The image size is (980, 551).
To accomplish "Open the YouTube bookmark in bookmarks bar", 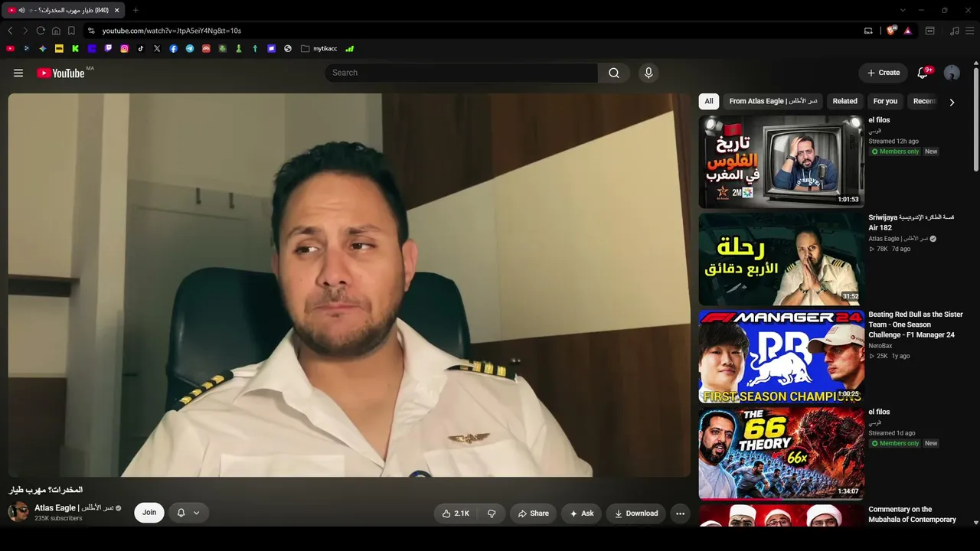I will coord(10,48).
